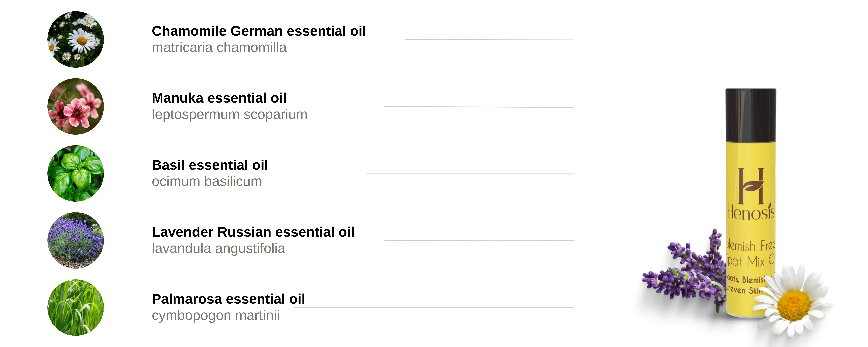868x347 pixels.
Task: Open the green basil leaves circular picture
Action: click(75, 173)
